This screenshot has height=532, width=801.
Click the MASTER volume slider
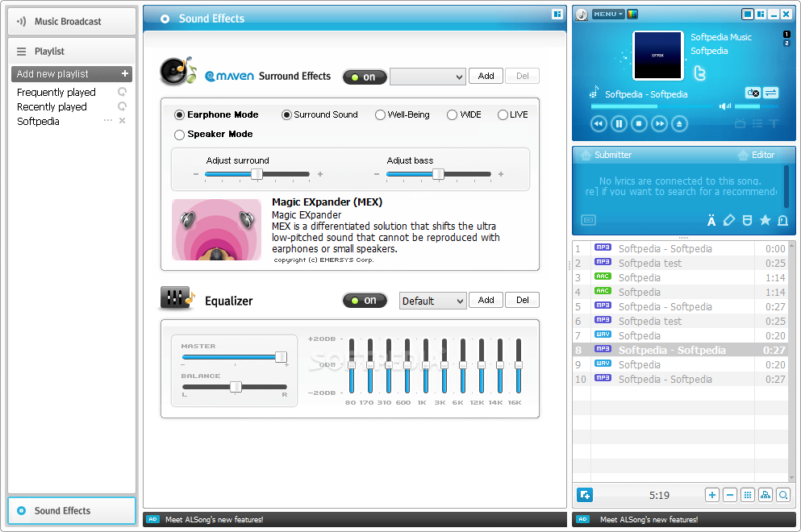tap(235, 357)
